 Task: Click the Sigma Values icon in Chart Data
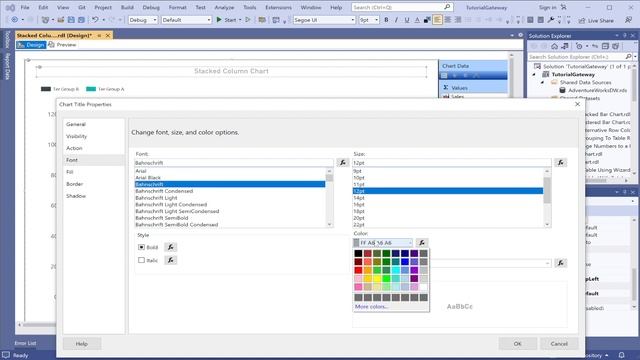pos(446,87)
